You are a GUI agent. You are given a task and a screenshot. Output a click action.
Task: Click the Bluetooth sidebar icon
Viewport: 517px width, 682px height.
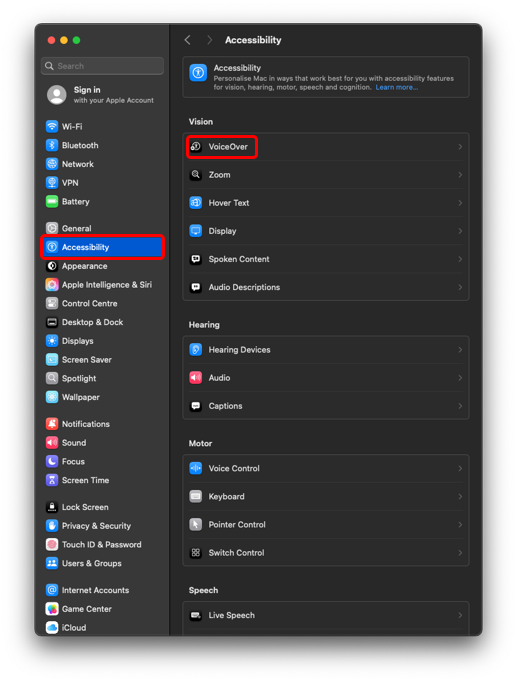pyautogui.click(x=52, y=145)
